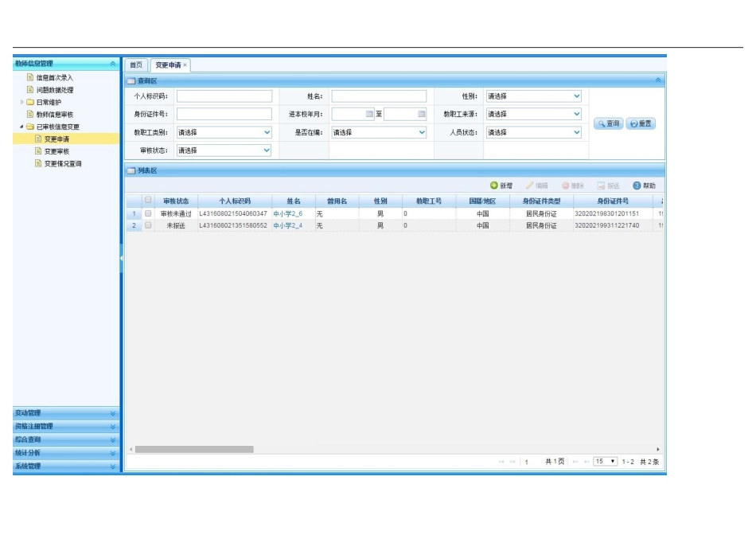Select the 变更申请 tab
The width and height of the screenshot is (756, 535).
pos(168,65)
